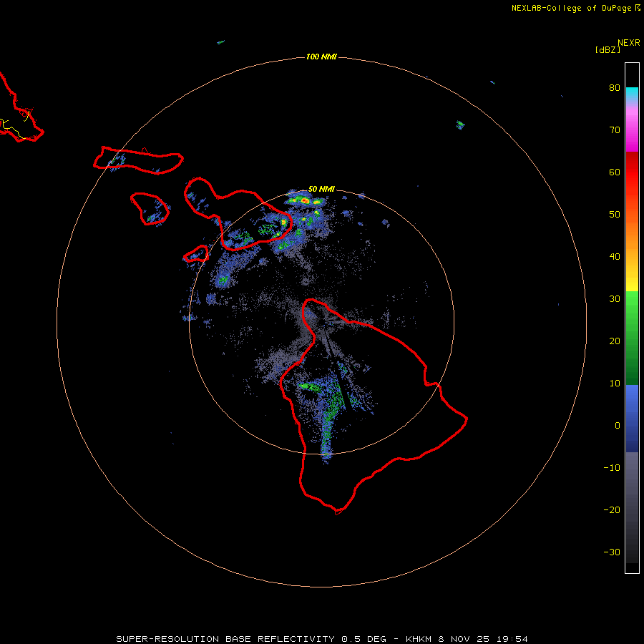This screenshot has width=644, height=644.
Task: Click the 70 value on the dBZ scale
Action: [x=615, y=130]
